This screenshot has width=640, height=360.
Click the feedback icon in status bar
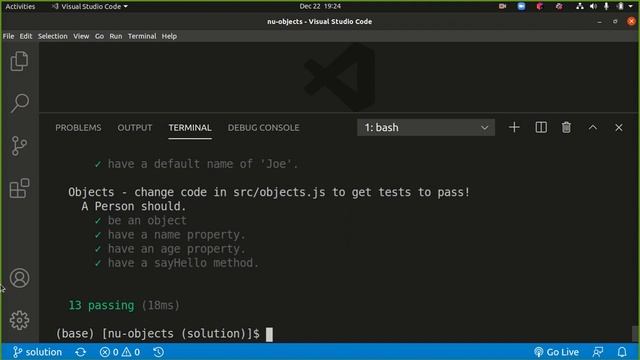pyautogui.click(x=598, y=352)
